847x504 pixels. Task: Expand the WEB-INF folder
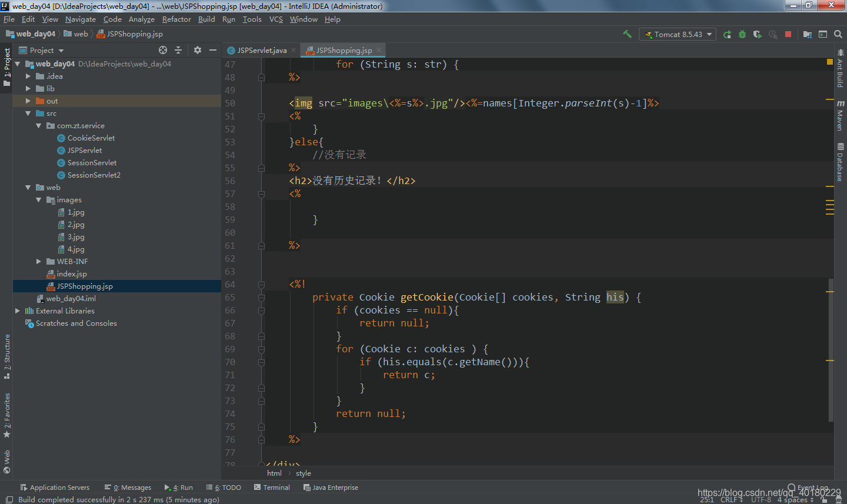point(38,261)
